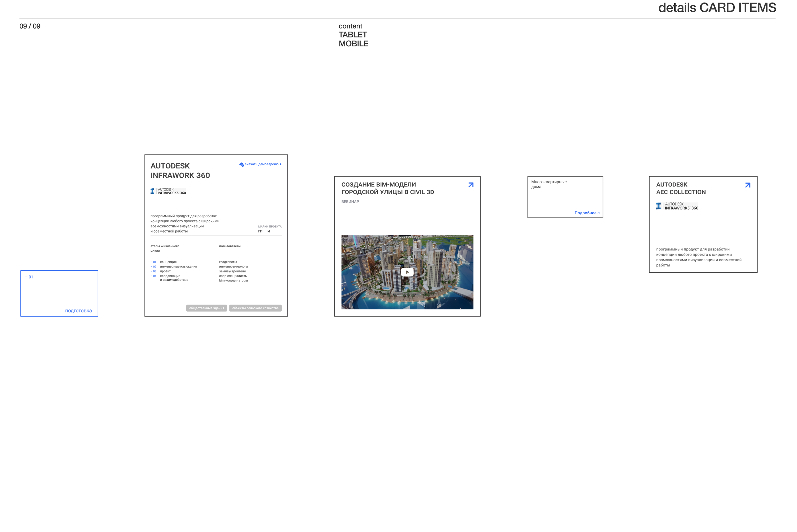Click the 'общественные здания' tag button

click(206, 308)
